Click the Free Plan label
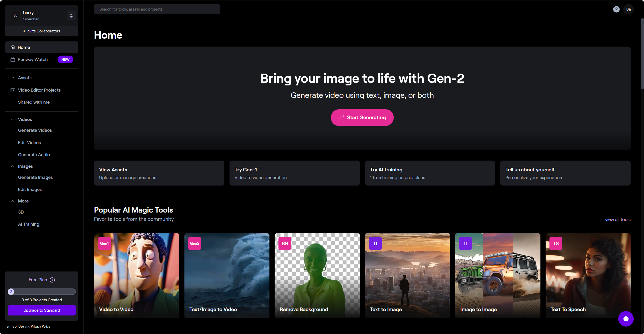The image size is (644, 334). (x=38, y=280)
